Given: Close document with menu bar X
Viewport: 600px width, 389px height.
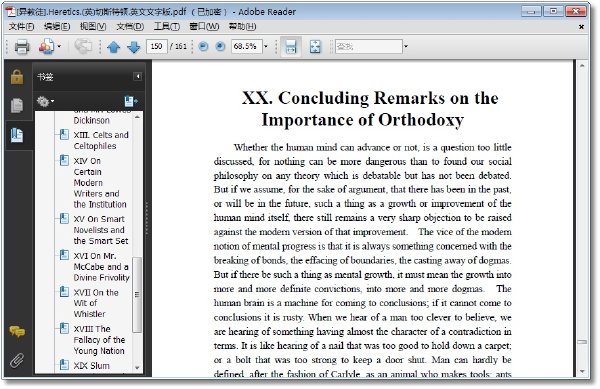Looking at the screenshot, I should pyautogui.click(x=581, y=27).
